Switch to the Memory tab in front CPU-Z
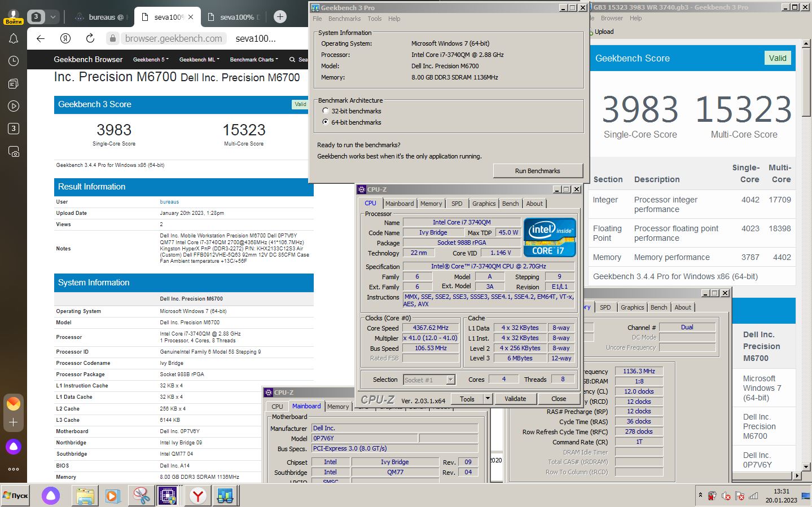The width and height of the screenshot is (812, 507). tap(431, 204)
